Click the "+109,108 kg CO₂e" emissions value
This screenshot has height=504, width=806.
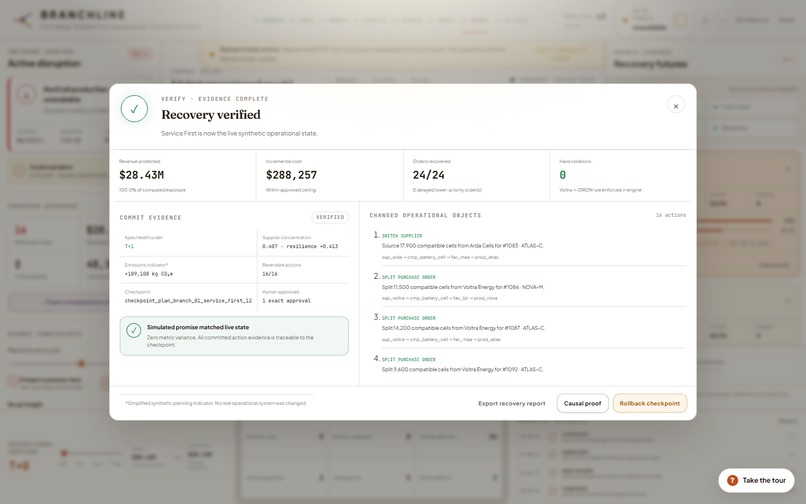coord(149,274)
